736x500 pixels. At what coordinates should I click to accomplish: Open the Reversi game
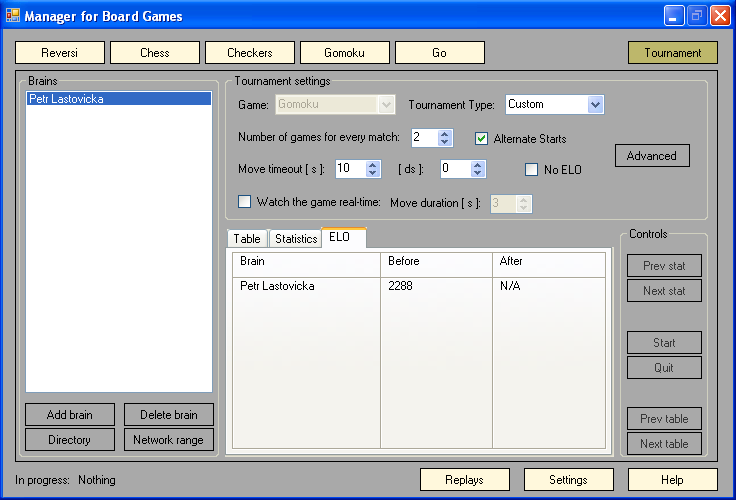pyautogui.click(x=60, y=53)
